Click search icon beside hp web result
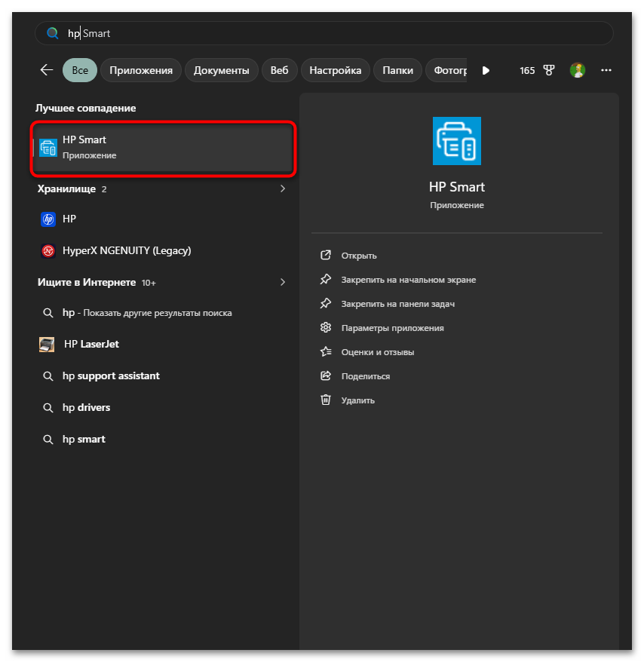Screen dimensions: 644x662 [x=48, y=313]
